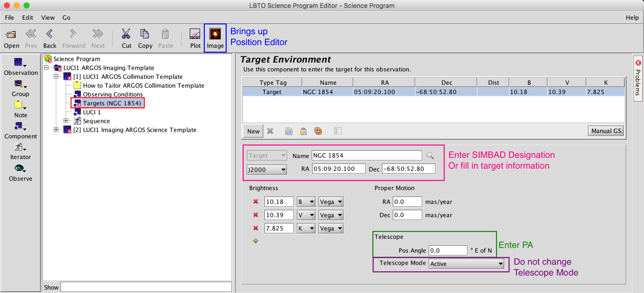Open the Go menu
The height and width of the screenshot is (293, 644).
[x=66, y=18]
